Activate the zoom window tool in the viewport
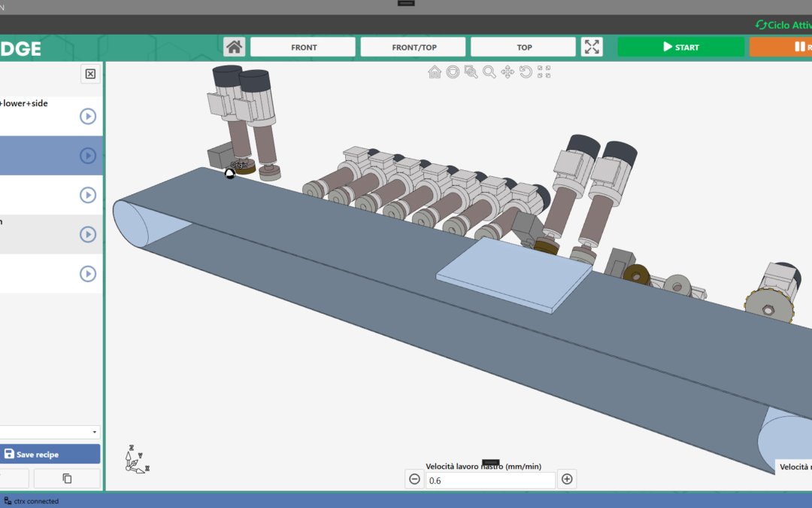The height and width of the screenshot is (508, 812). [471, 71]
